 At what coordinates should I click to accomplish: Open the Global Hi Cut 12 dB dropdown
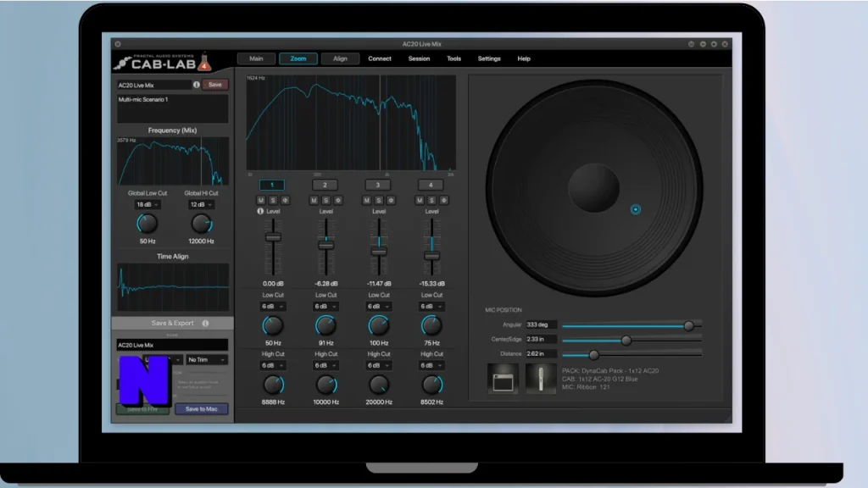click(201, 205)
